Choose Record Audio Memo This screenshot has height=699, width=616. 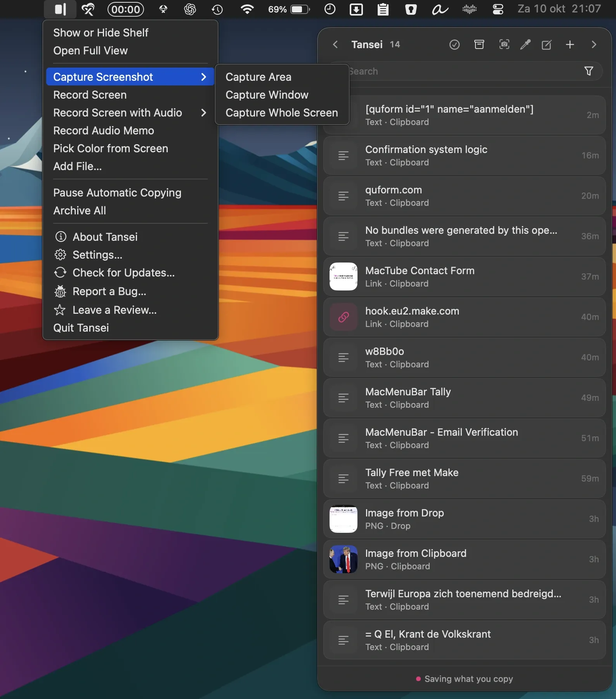click(x=130, y=130)
